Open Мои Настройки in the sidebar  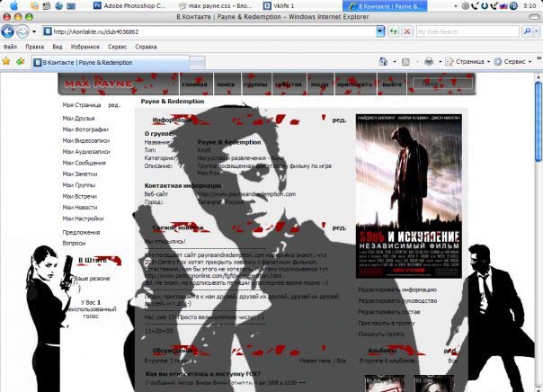tap(83, 218)
